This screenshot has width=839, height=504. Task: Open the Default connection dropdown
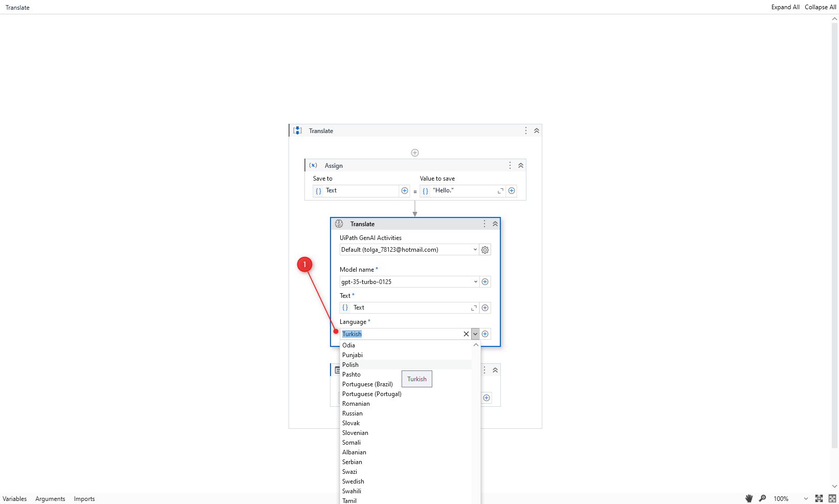pos(409,250)
